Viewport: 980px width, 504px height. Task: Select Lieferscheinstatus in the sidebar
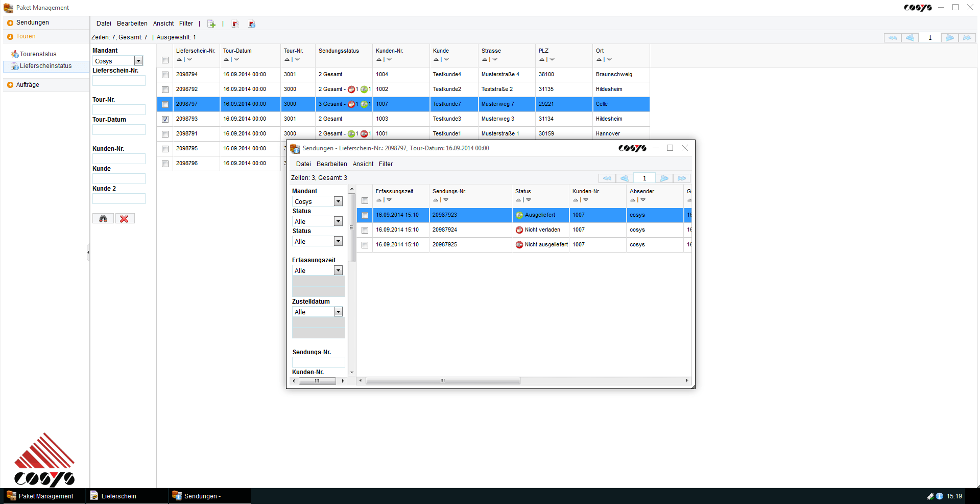point(45,66)
